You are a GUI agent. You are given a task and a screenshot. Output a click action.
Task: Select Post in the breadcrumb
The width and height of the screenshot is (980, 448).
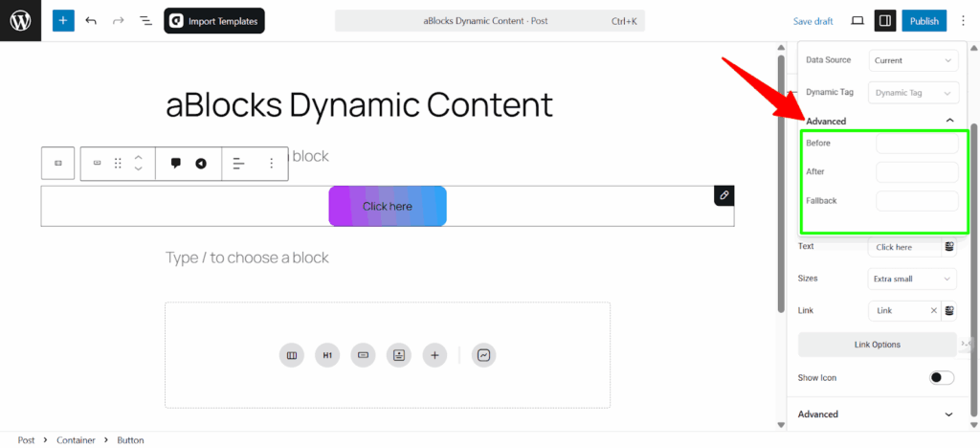[x=26, y=440]
